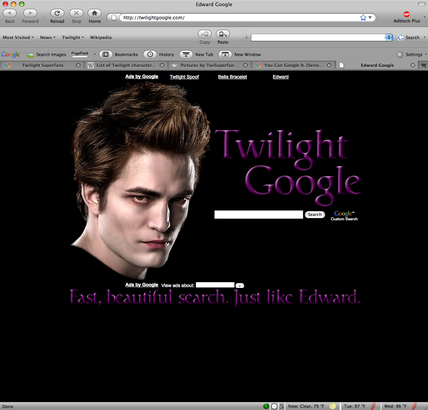
Task: Close the Edward Google tab
Action: click(413, 65)
